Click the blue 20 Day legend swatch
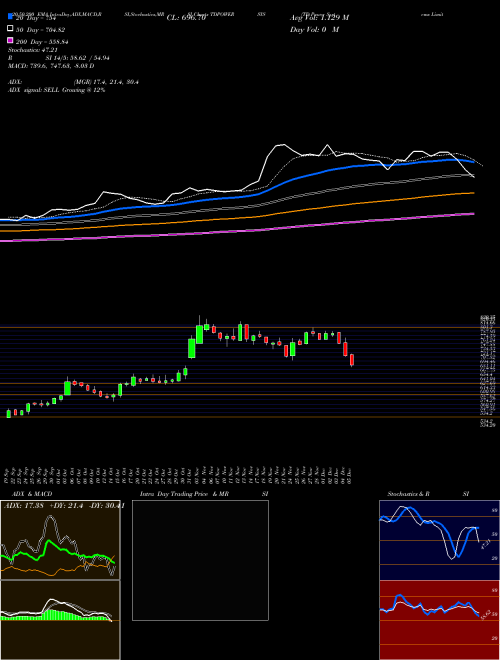The height and width of the screenshot is (660, 500). 10,17
